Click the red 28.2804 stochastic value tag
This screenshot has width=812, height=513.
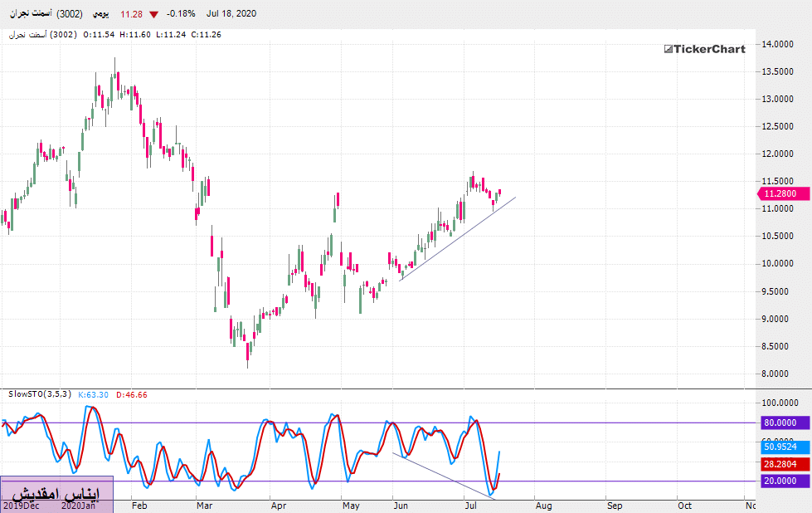click(x=780, y=463)
